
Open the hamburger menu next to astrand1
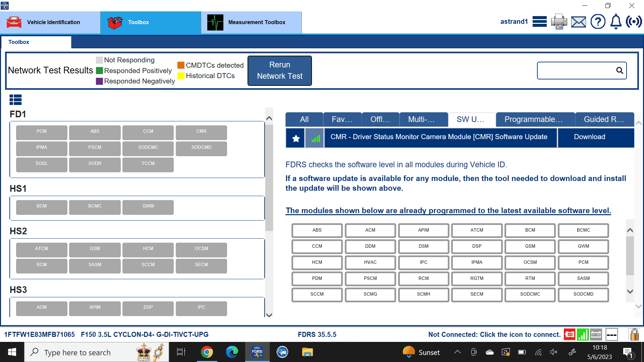tap(539, 22)
